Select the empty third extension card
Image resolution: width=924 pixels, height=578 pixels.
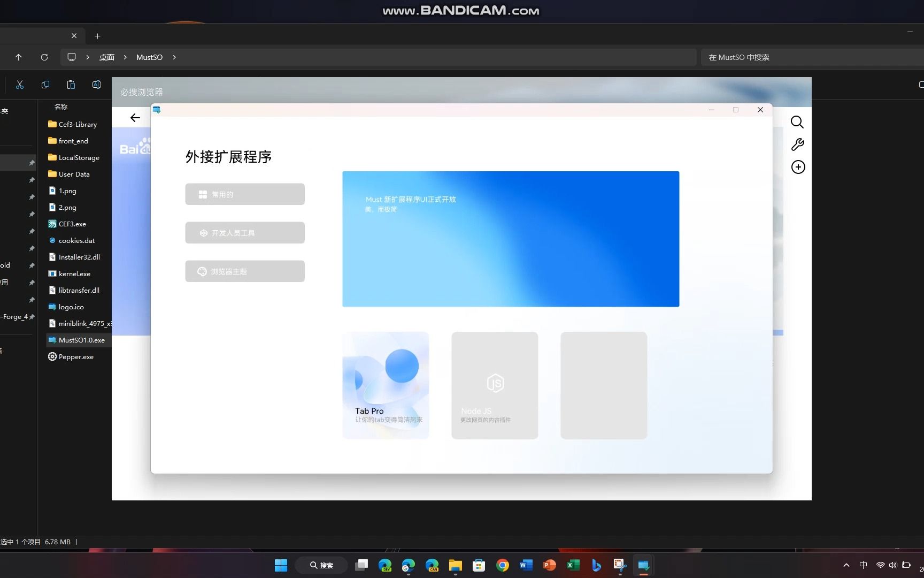point(604,385)
